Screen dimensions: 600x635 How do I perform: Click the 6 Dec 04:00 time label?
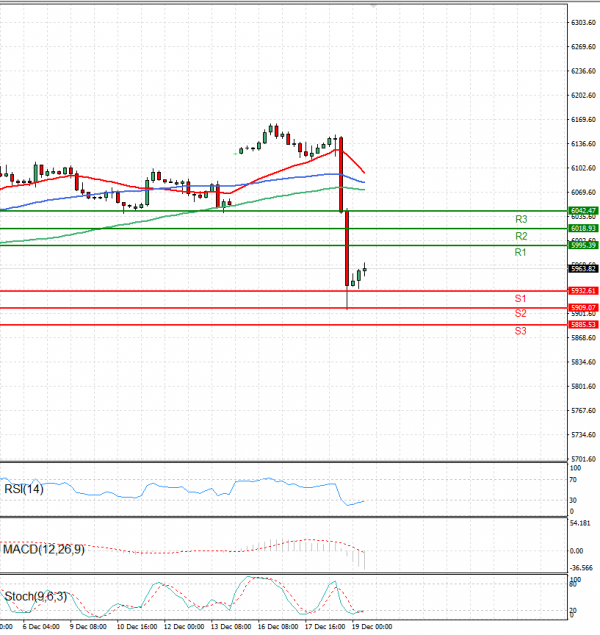[x=41, y=626]
